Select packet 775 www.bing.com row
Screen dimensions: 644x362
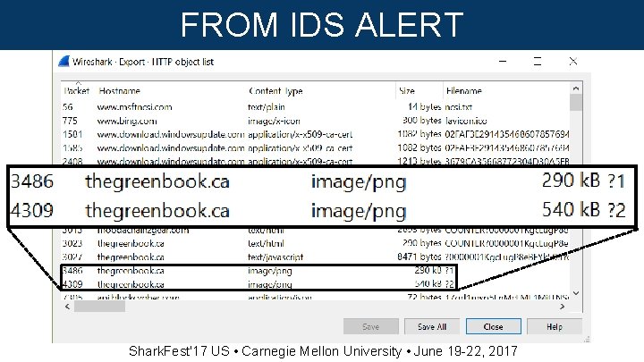pyautogui.click(x=316, y=121)
